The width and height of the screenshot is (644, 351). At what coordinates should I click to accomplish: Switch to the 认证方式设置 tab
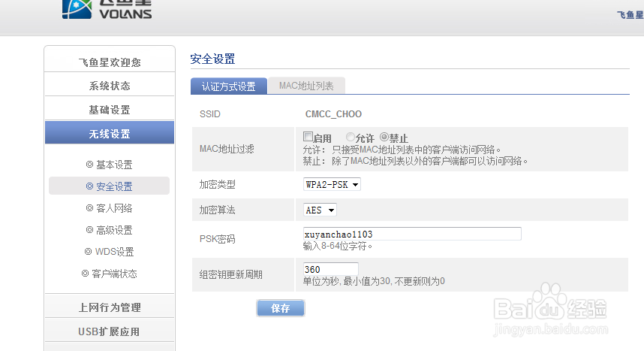point(229,86)
